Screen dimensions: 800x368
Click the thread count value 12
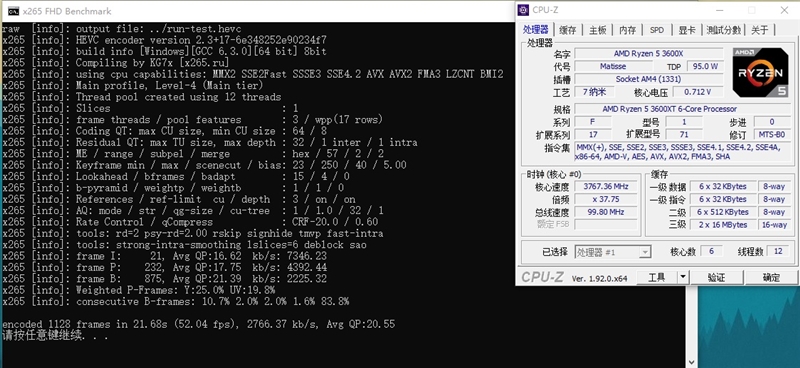tap(778, 251)
